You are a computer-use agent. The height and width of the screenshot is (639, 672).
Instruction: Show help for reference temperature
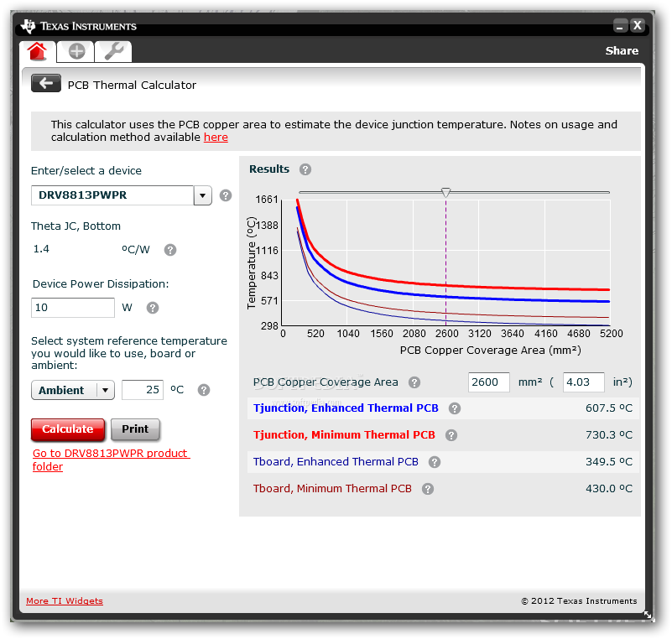[x=204, y=390]
